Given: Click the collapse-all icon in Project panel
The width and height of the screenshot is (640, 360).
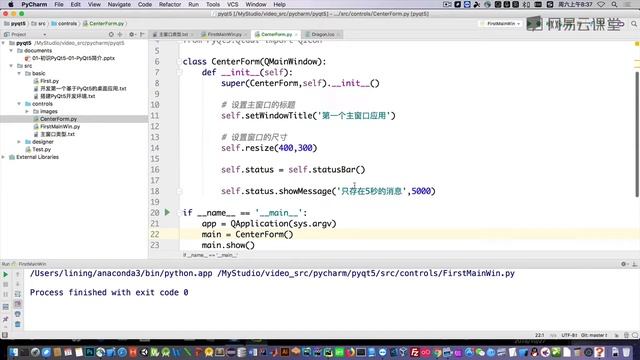Looking at the screenshot, I should (x=120, y=34).
